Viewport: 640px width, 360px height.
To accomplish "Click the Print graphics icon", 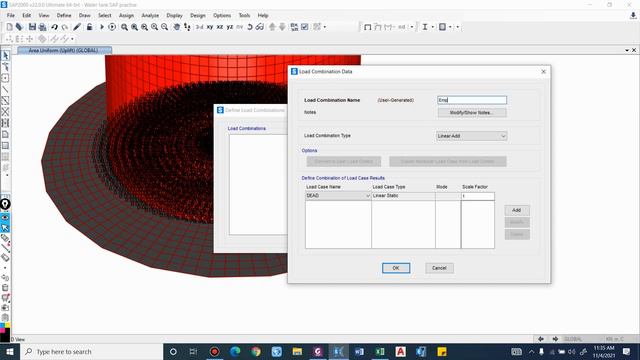I will (x=42, y=27).
